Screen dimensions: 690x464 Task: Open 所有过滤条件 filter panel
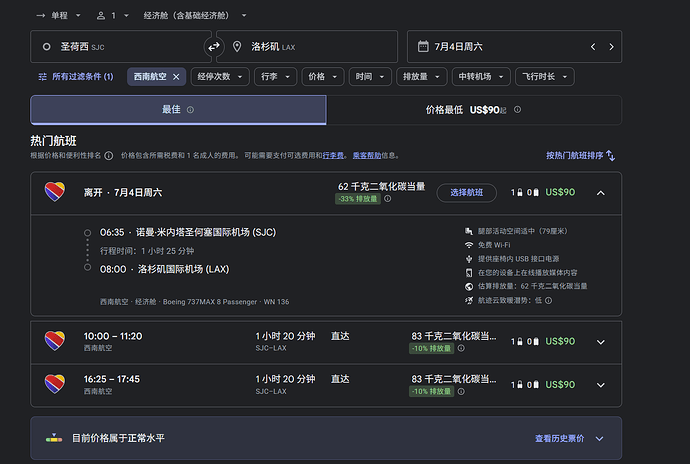click(x=76, y=77)
